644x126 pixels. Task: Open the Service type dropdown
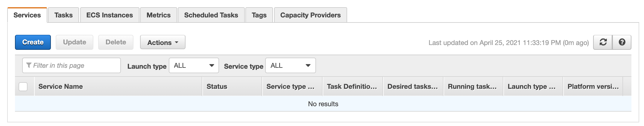pyautogui.click(x=290, y=65)
